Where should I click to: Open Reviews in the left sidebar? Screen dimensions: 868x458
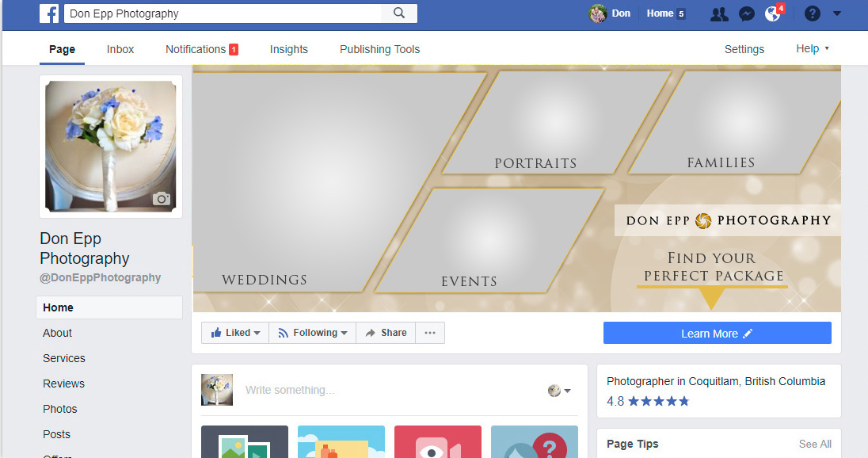coord(63,384)
